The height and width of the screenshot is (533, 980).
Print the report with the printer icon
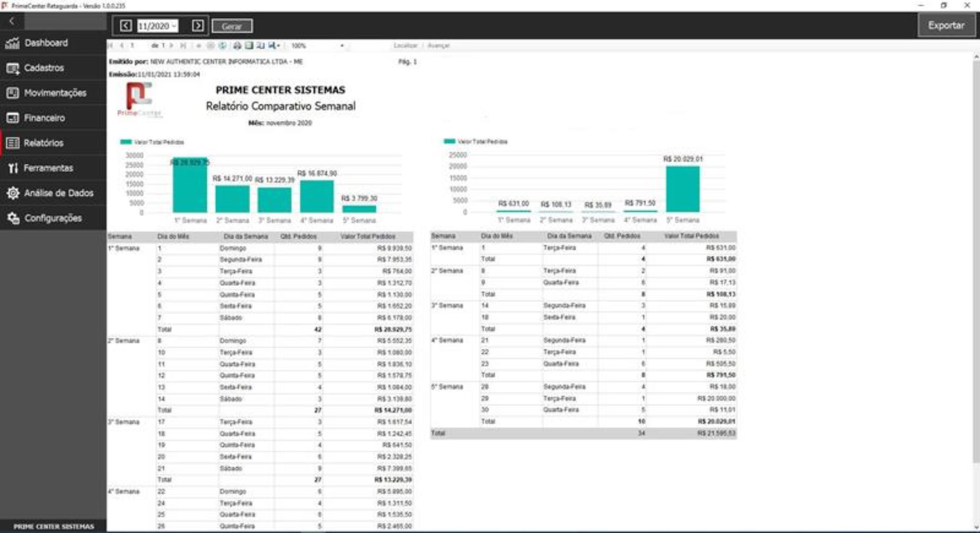pyautogui.click(x=237, y=46)
